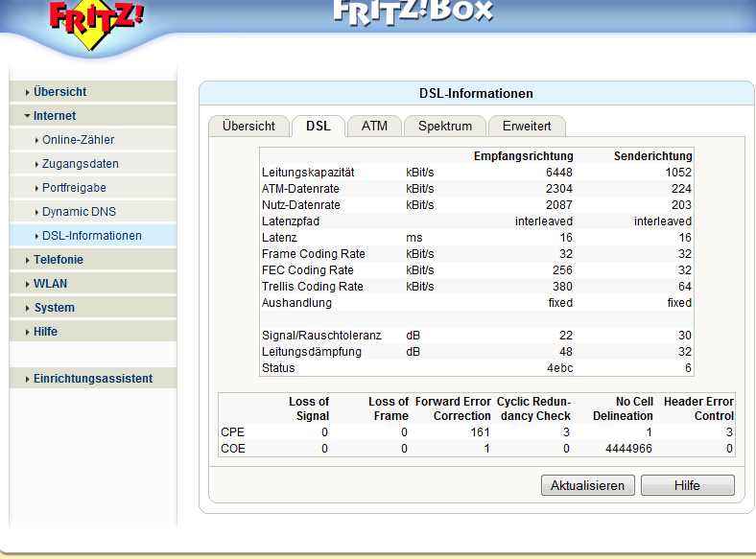Click the Aktualisieren button
The height and width of the screenshot is (559, 756).
point(588,485)
